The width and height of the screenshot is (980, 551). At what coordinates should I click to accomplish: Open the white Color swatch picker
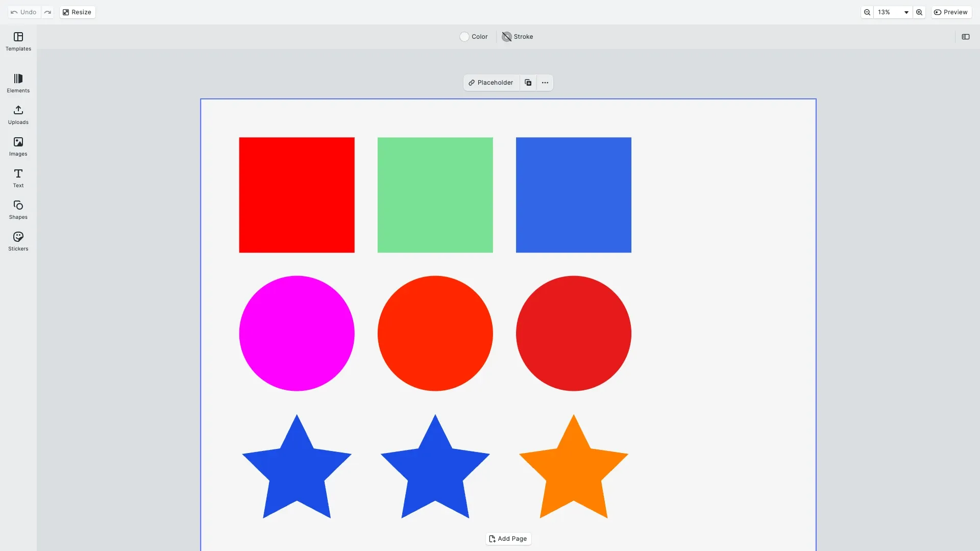464,37
